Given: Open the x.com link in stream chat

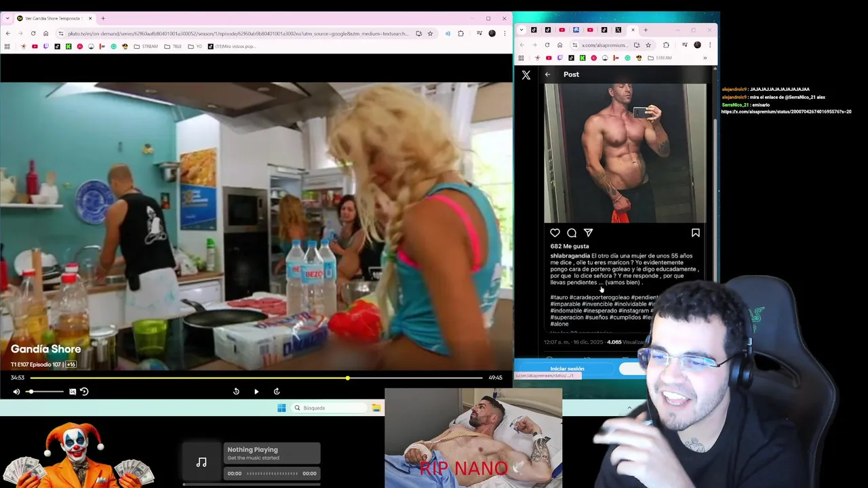Looking at the screenshot, I should point(786,111).
